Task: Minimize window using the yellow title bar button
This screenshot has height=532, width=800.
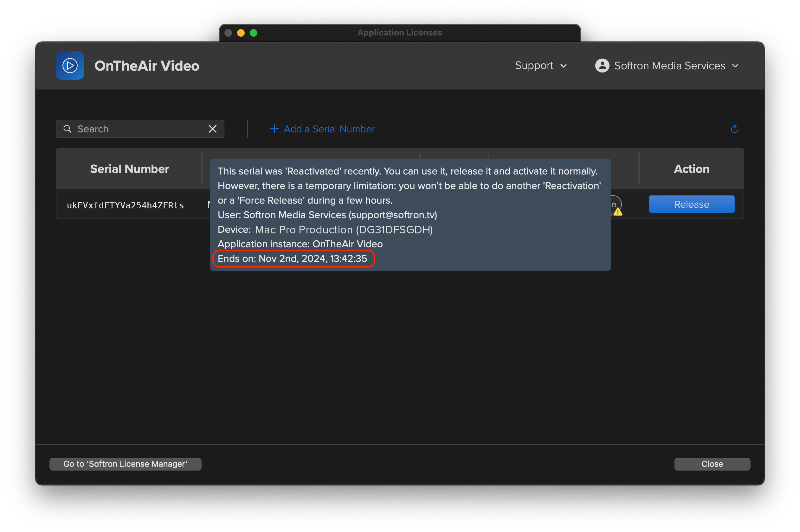Action: [x=241, y=33]
